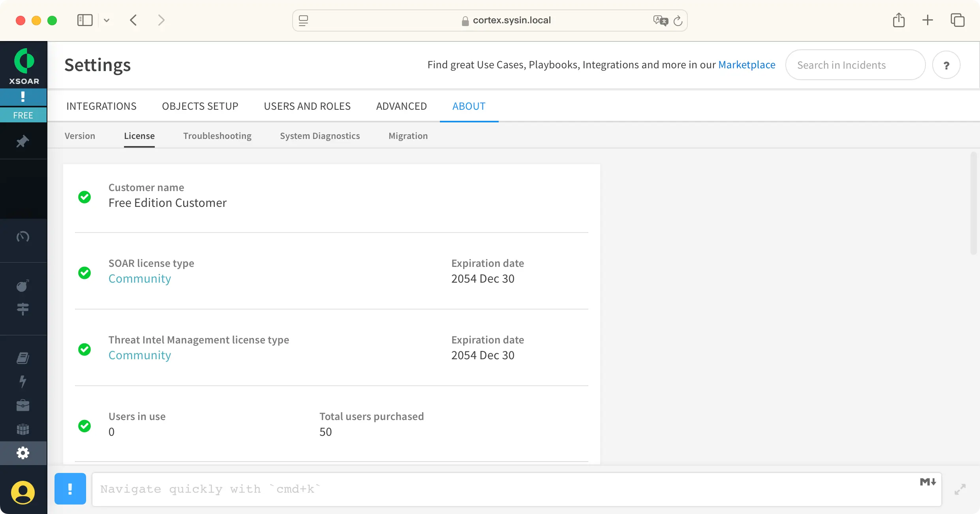Open the Marketplace cube icon in the sidebar
980x514 pixels.
tap(23, 429)
